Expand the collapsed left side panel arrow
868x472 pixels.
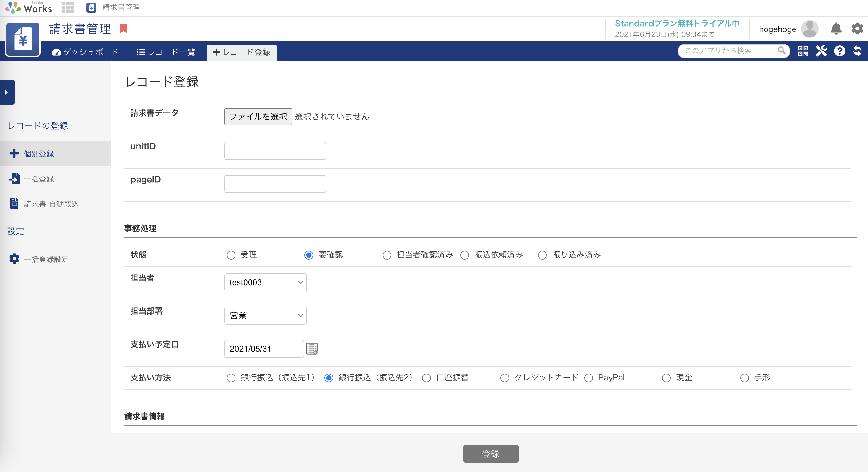(7, 92)
